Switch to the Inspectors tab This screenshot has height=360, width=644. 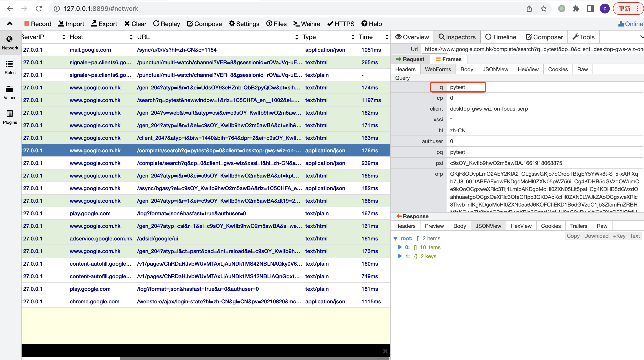click(457, 37)
